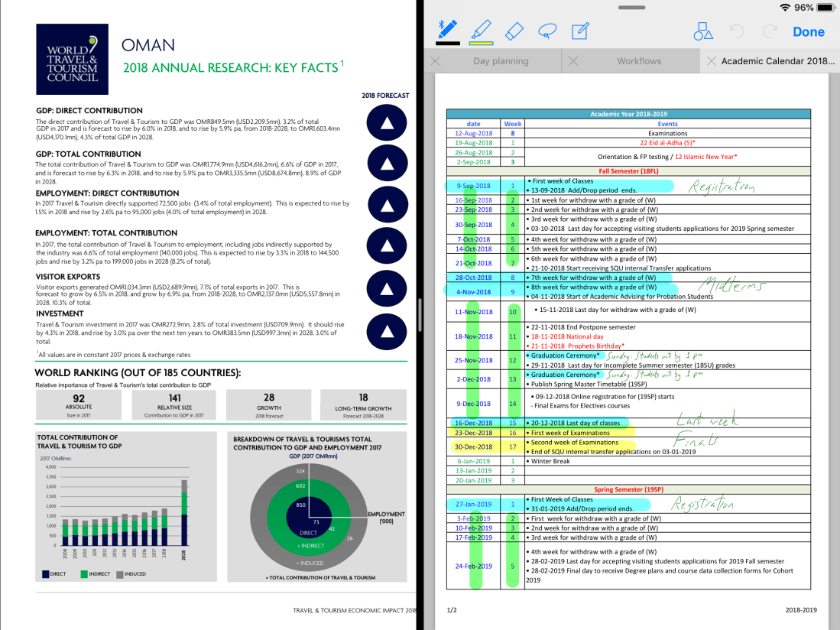Tap the black ink color bar under the pen
Viewport: 840px width, 630px height.
(447, 43)
